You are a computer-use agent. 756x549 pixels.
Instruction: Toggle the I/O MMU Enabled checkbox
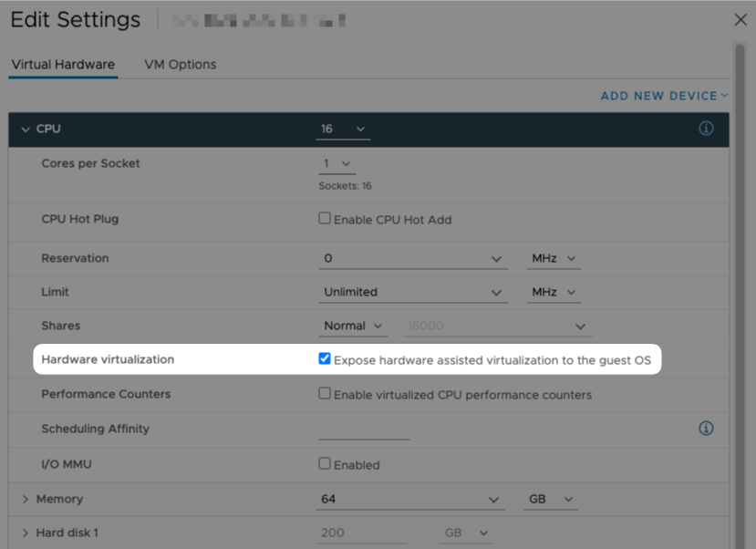pos(324,463)
